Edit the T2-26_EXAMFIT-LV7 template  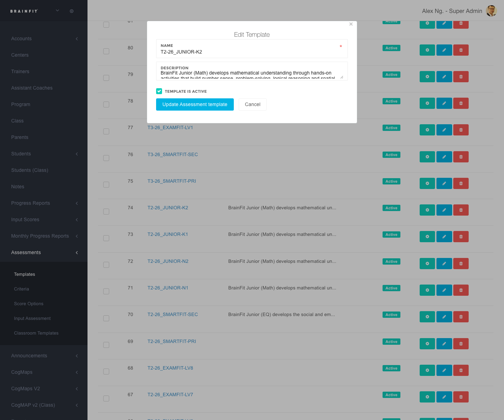(444, 397)
